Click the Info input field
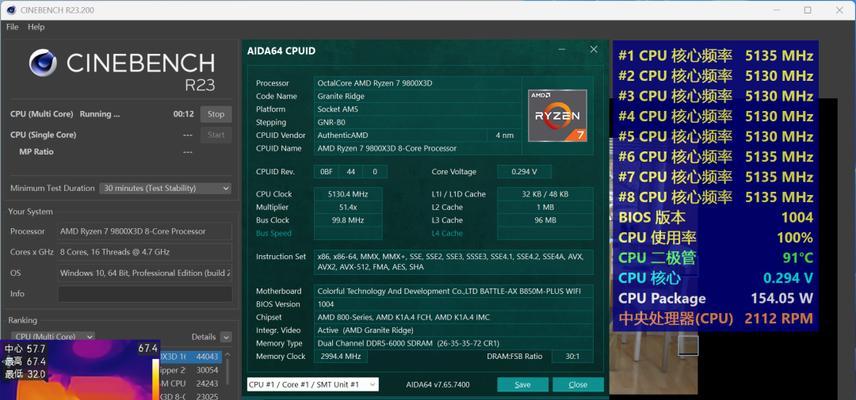The height and width of the screenshot is (400, 856). [x=145, y=294]
